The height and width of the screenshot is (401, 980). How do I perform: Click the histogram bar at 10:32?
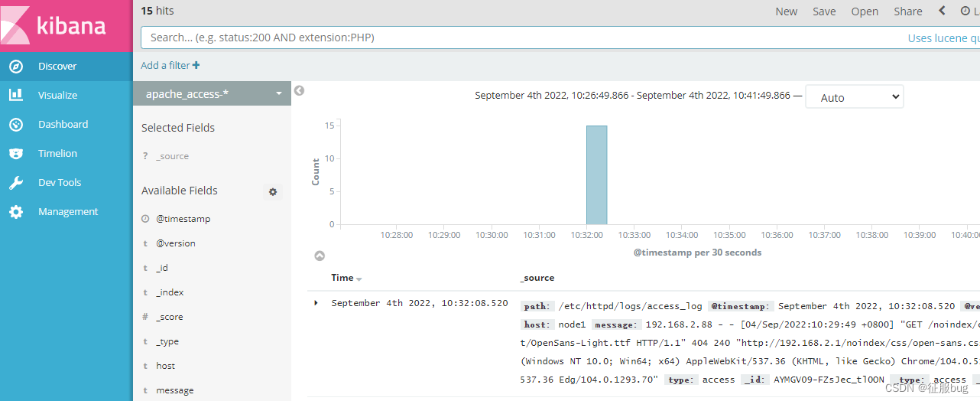[596, 174]
